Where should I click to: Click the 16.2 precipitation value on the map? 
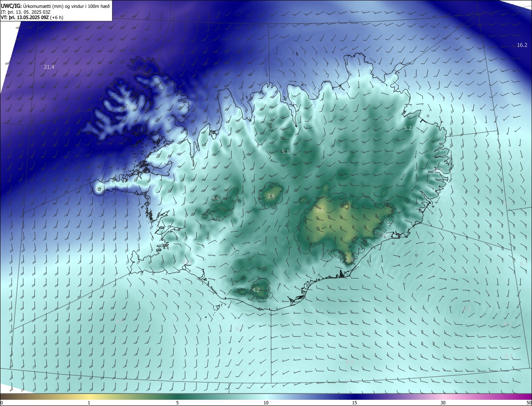coord(522,45)
